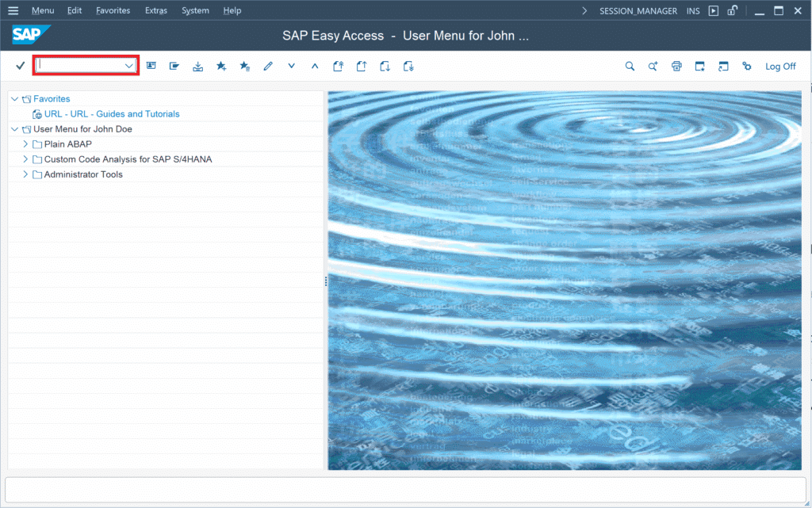
Task: Click the Find Next magnifier-plus icon
Action: pos(653,67)
